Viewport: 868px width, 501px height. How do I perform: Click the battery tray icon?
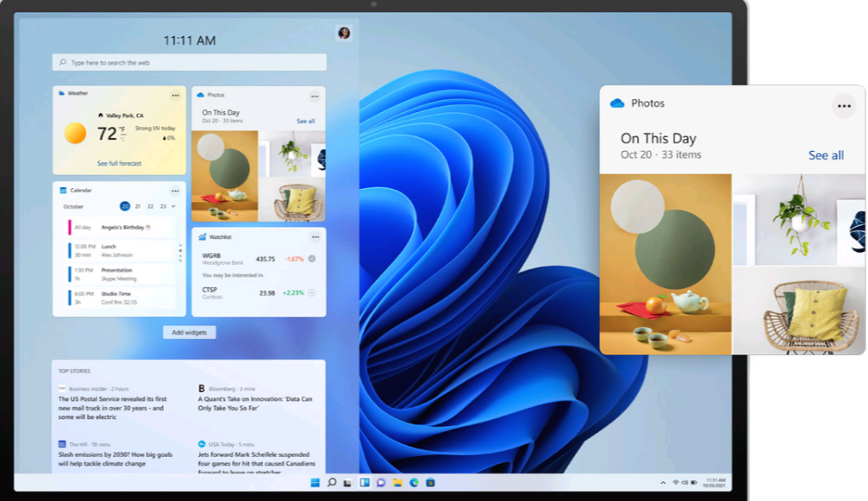pyautogui.click(x=694, y=483)
